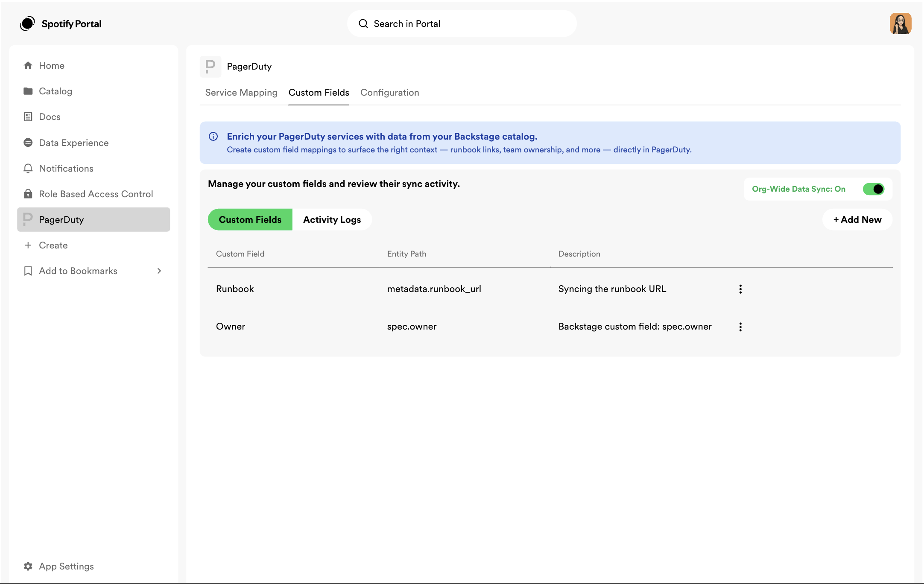
Task: Switch to the Activity Logs tab
Action: click(x=332, y=219)
